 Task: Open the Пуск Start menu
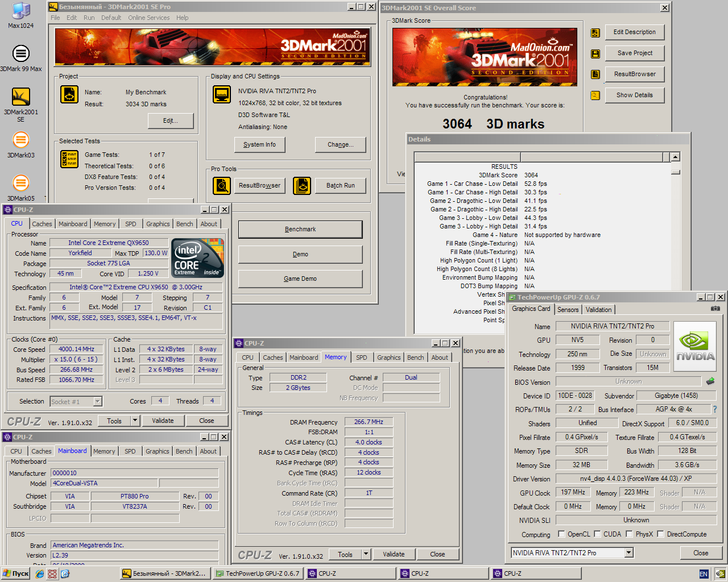point(15,574)
